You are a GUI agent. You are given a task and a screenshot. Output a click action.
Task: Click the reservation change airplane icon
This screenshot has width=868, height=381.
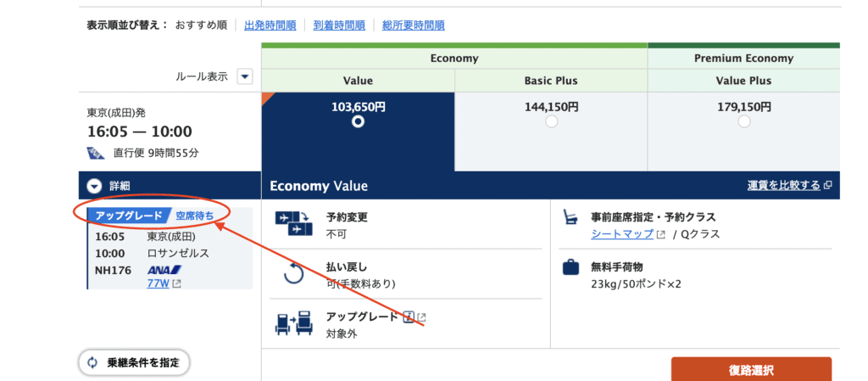coord(293,224)
